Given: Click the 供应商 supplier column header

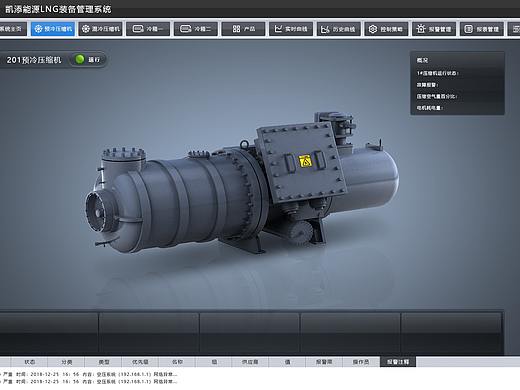Looking at the screenshot, I should 250,362.
